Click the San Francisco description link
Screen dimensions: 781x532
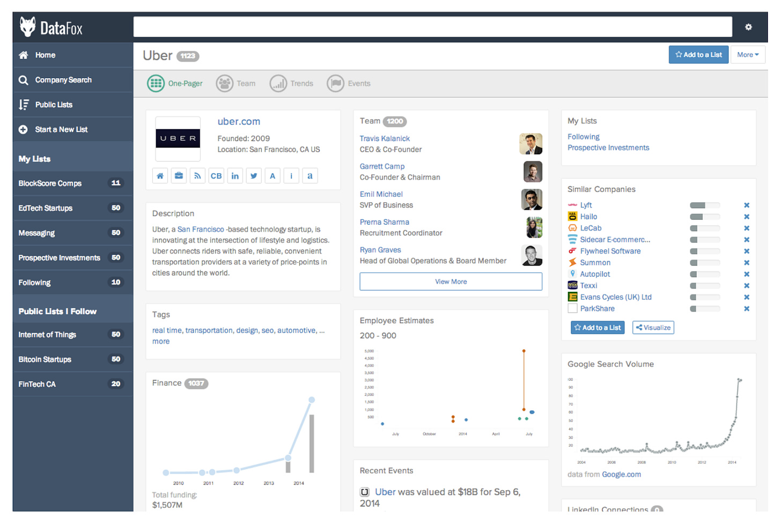[x=201, y=230]
